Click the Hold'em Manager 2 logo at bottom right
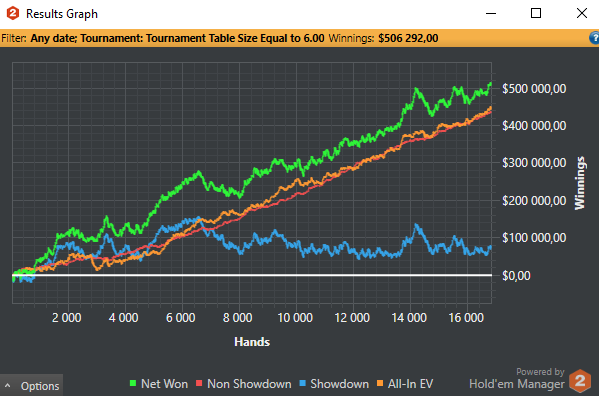 click(580, 381)
